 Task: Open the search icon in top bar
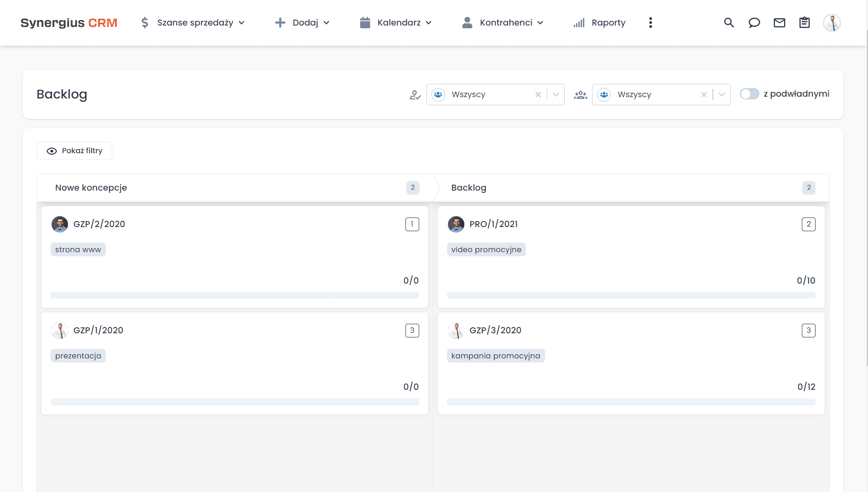[x=729, y=22]
